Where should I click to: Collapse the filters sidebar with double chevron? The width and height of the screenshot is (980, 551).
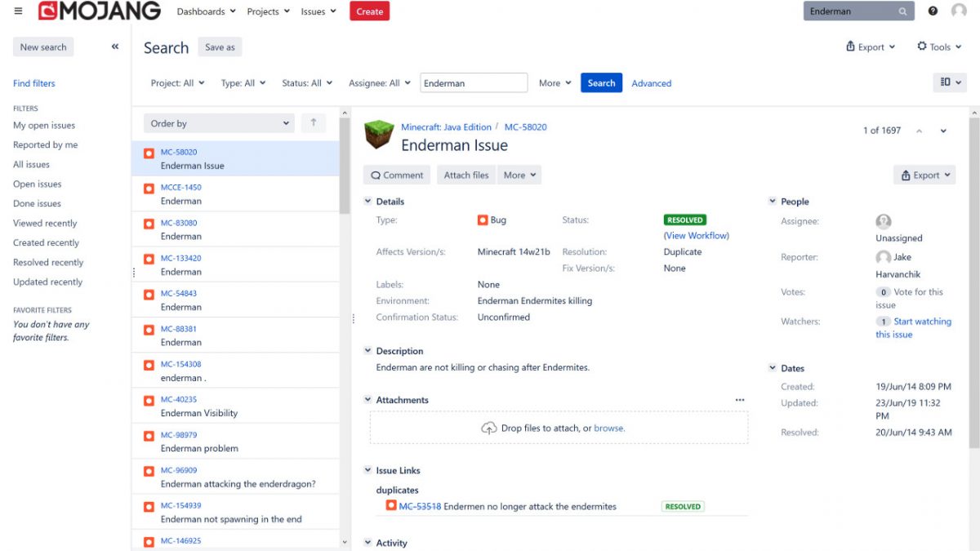115,47
